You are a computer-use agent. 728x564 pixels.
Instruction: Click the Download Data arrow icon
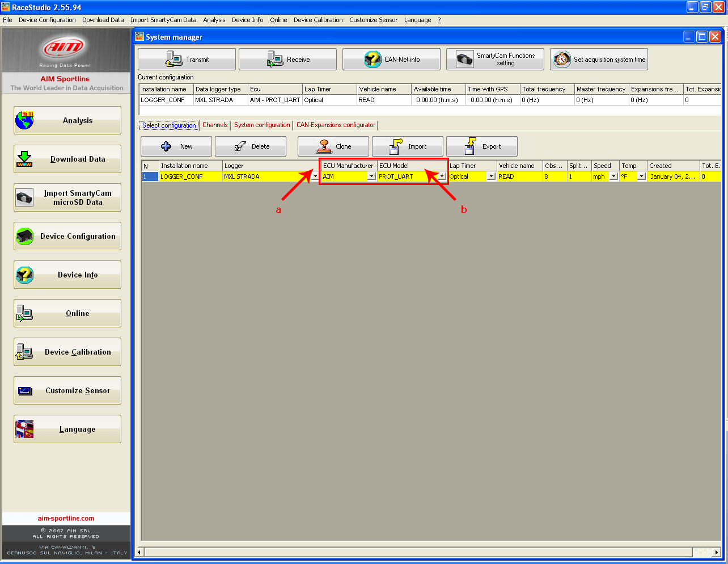click(24, 159)
